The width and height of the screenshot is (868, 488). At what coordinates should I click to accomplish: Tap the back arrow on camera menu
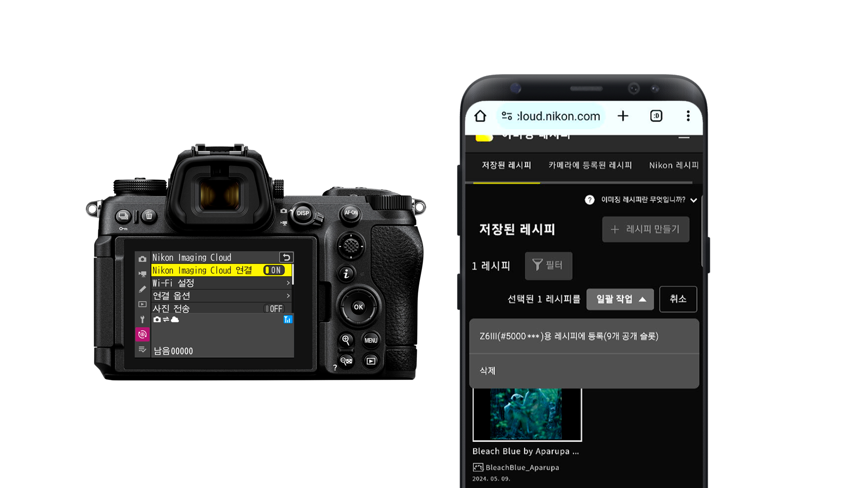point(286,257)
